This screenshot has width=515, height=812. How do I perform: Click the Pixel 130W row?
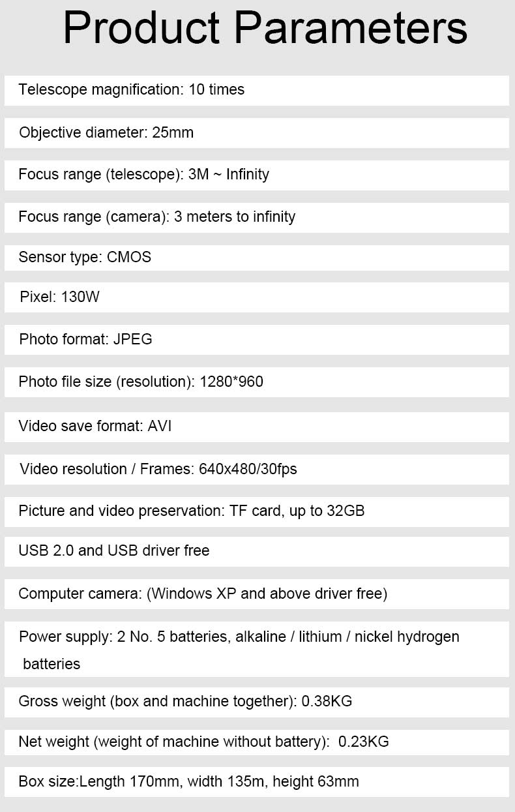(257, 298)
